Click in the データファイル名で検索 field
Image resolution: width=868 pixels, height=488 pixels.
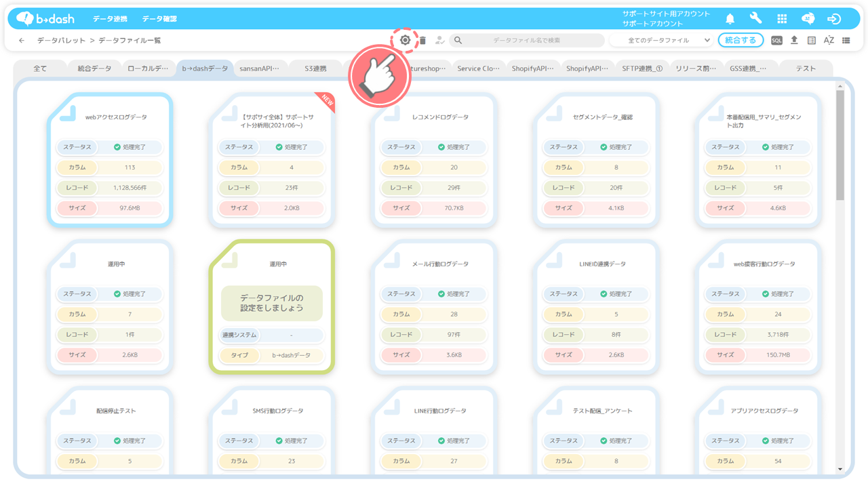[x=526, y=41]
